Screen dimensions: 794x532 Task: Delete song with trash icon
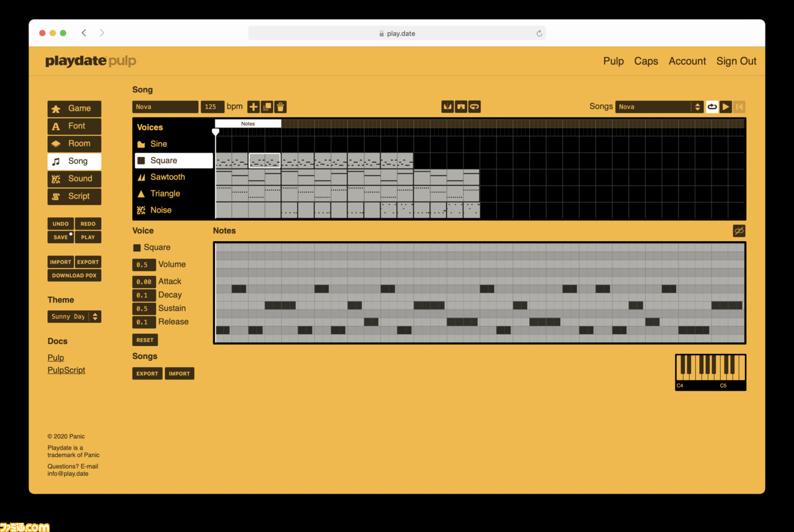[x=280, y=107]
